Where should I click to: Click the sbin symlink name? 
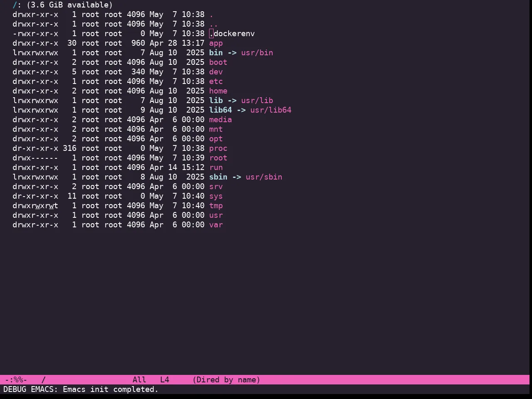(x=218, y=177)
